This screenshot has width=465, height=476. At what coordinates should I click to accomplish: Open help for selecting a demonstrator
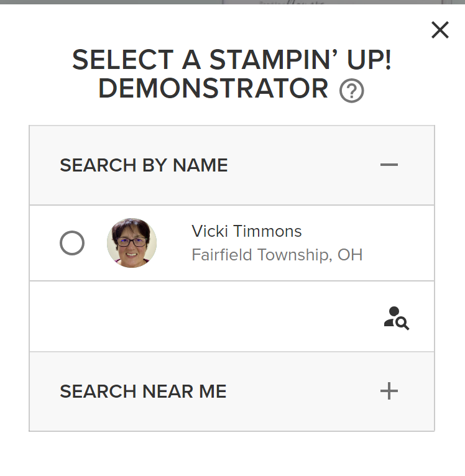tap(351, 91)
